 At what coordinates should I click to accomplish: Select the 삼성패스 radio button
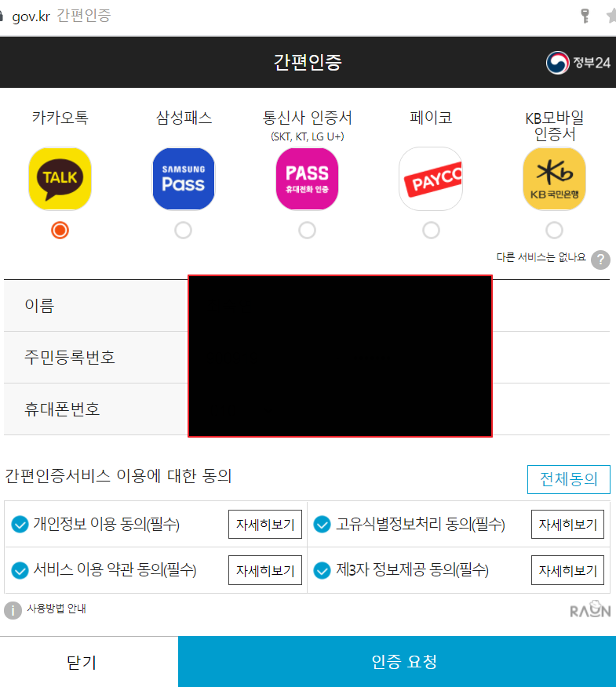click(184, 230)
